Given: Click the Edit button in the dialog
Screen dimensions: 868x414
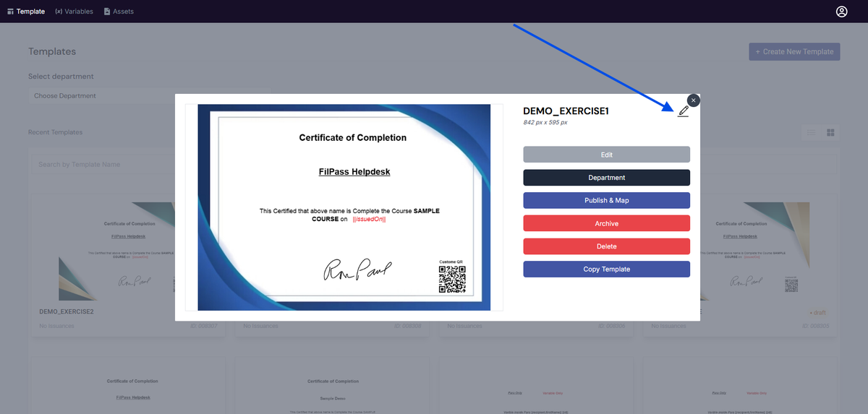Looking at the screenshot, I should pyautogui.click(x=606, y=155).
